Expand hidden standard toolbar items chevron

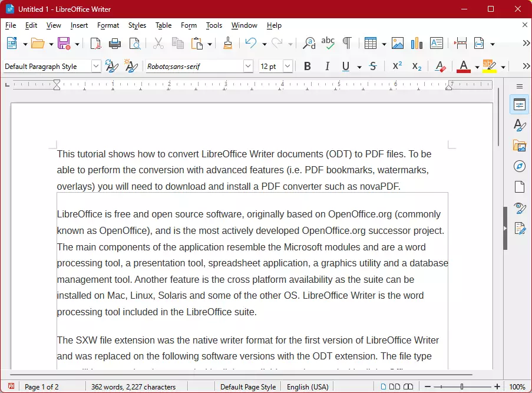tap(526, 43)
